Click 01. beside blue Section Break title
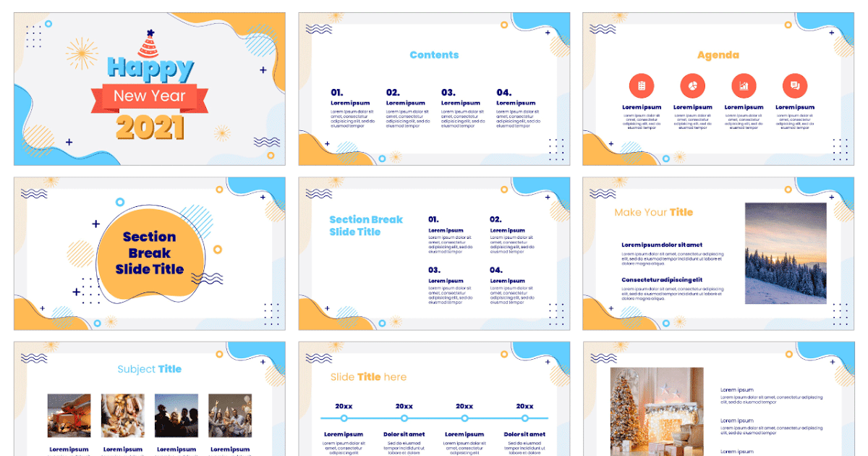The height and width of the screenshot is (456, 868). (433, 219)
